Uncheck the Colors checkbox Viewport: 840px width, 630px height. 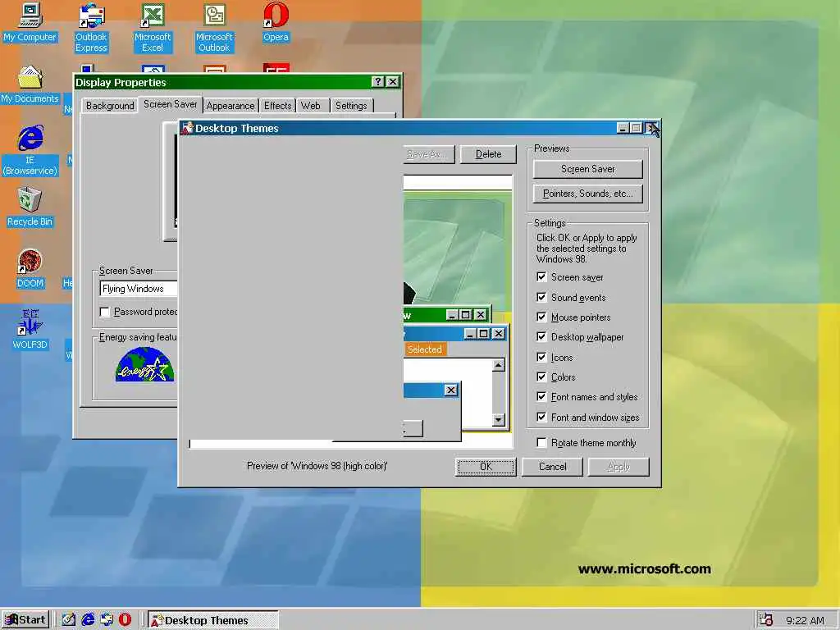(541, 377)
